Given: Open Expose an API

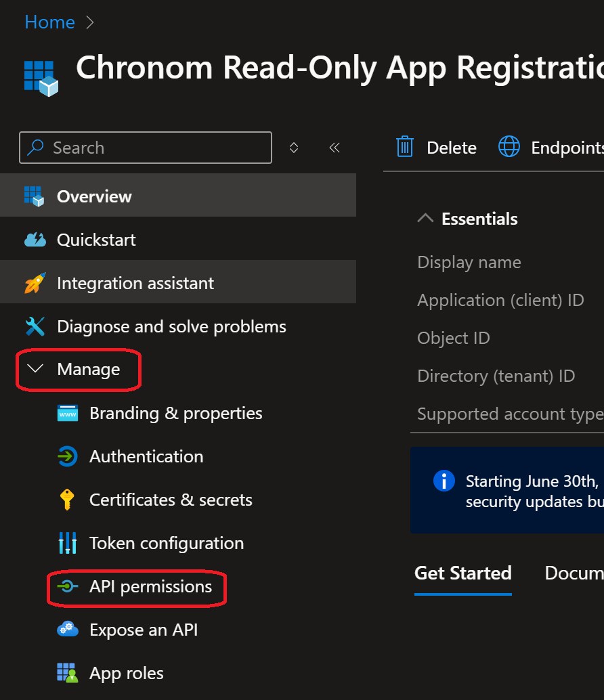Looking at the screenshot, I should [x=144, y=630].
